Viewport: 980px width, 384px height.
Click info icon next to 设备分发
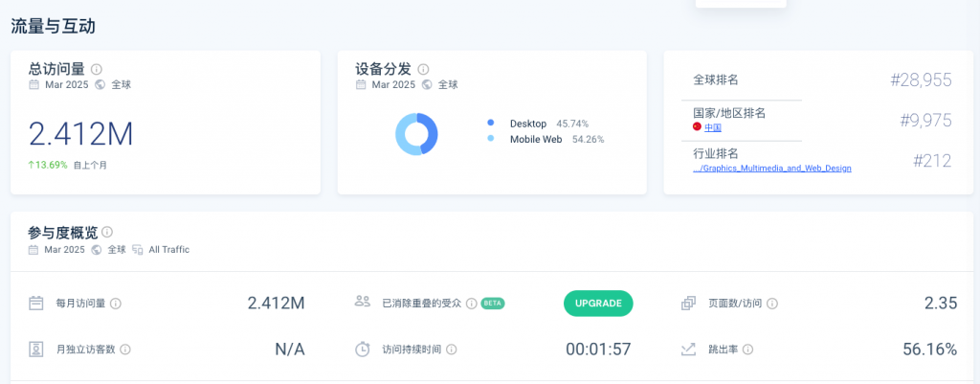coord(423,69)
